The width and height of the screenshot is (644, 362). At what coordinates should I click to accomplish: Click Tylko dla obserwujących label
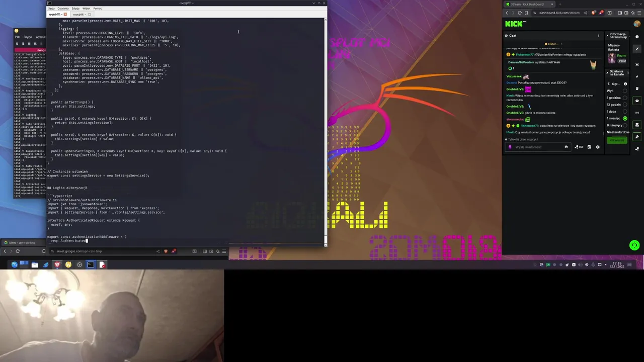click(x=523, y=139)
